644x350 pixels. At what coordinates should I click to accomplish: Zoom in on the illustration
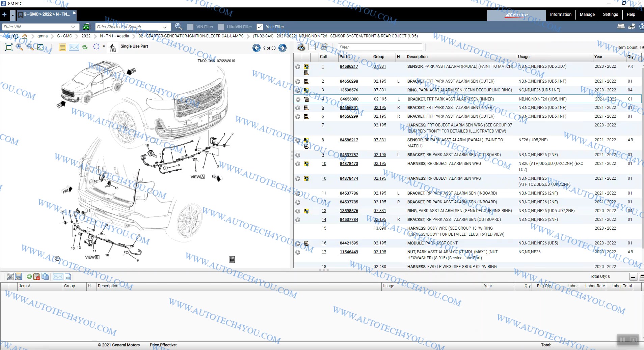(20, 47)
